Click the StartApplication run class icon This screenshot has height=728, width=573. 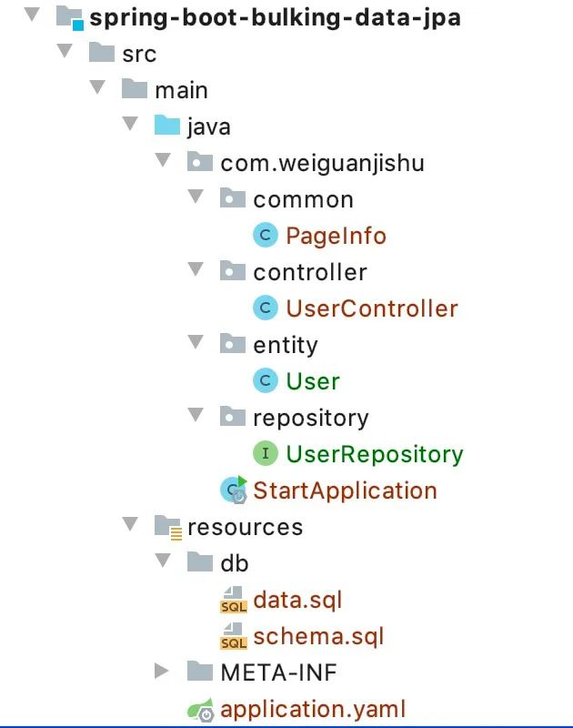click(x=234, y=490)
